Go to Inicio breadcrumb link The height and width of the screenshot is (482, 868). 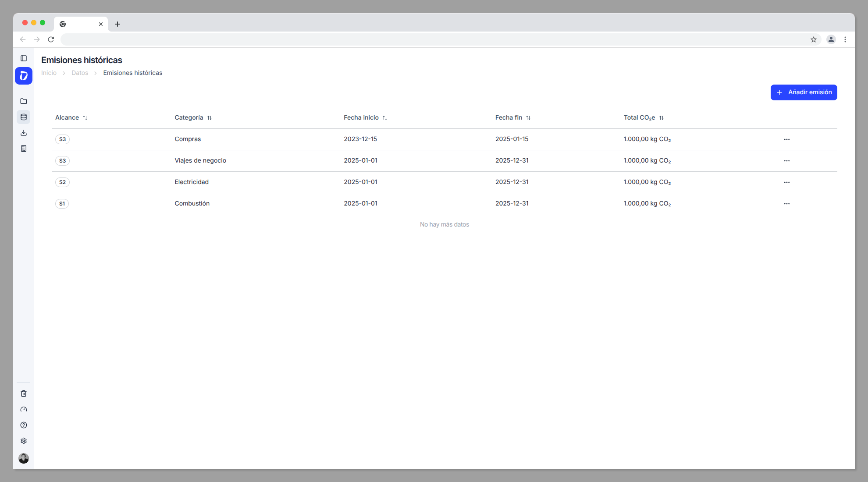49,73
